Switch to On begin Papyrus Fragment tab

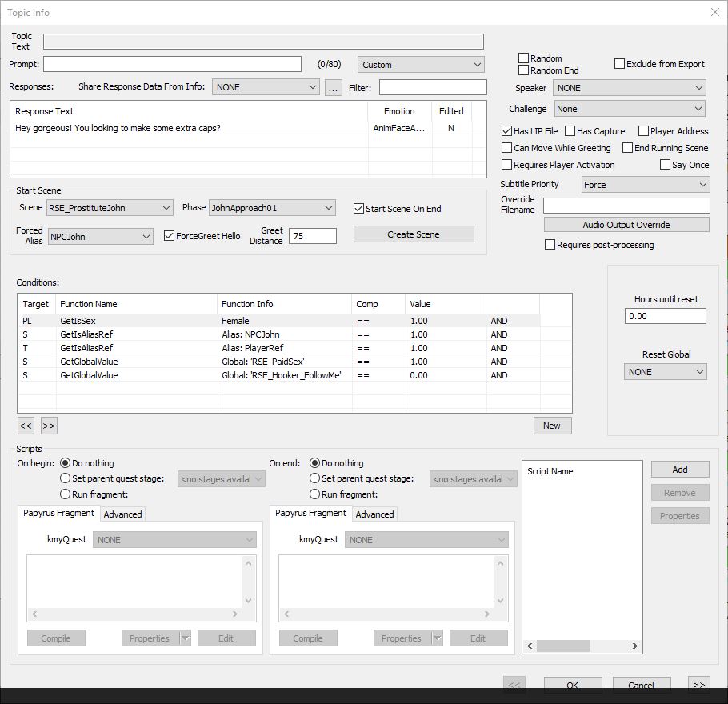point(58,513)
